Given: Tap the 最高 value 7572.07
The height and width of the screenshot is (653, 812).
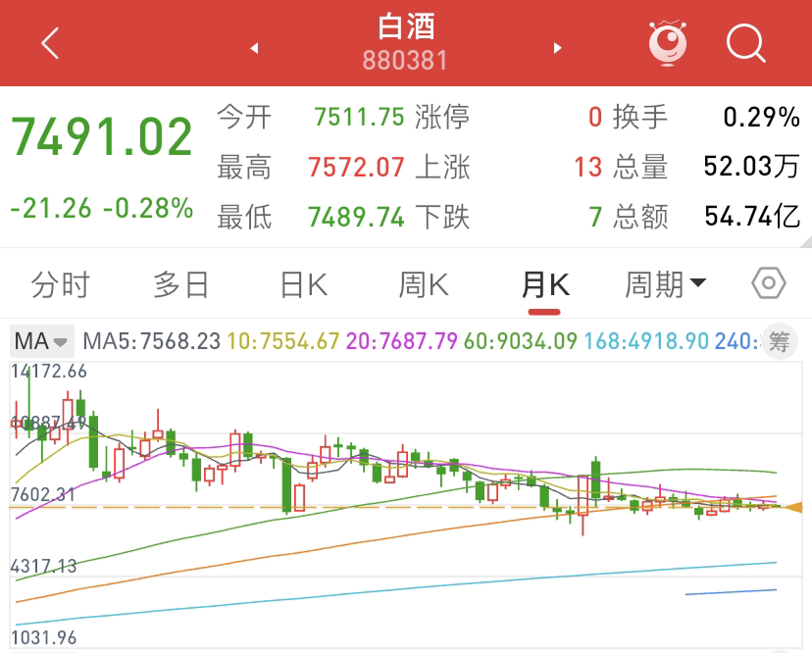Looking at the screenshot, I should coord(356,168).
